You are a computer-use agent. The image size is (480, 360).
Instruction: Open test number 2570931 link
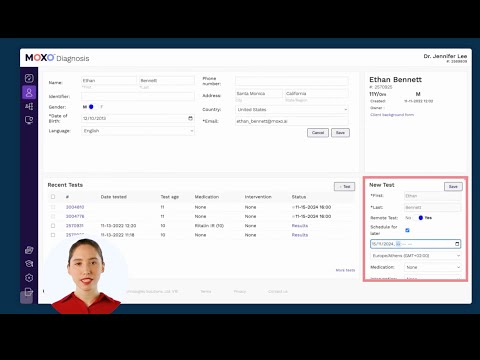click(75, 226)
